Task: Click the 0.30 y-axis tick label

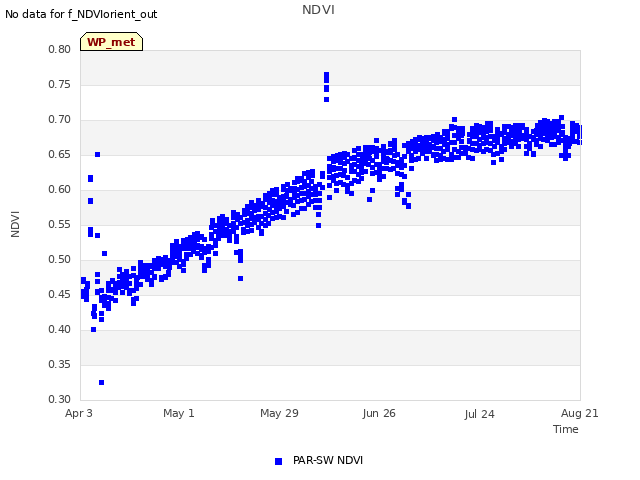Action: pos(60,399)
